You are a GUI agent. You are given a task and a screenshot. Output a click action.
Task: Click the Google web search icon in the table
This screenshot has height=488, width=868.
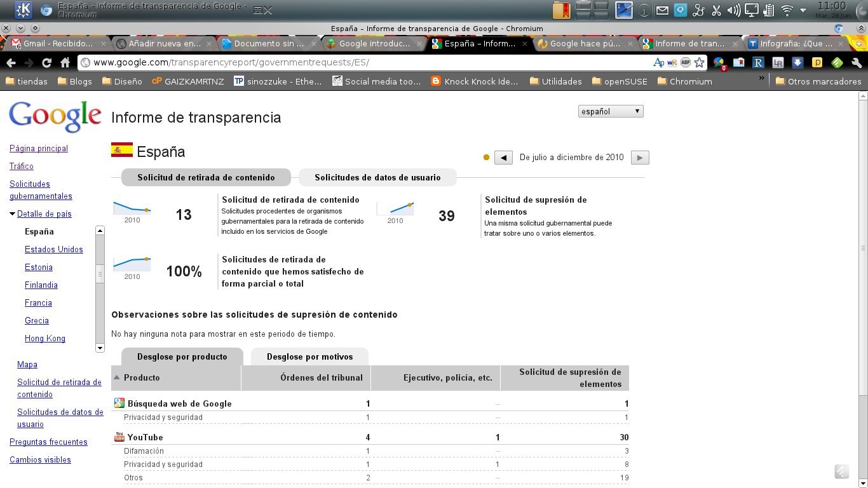119,403
